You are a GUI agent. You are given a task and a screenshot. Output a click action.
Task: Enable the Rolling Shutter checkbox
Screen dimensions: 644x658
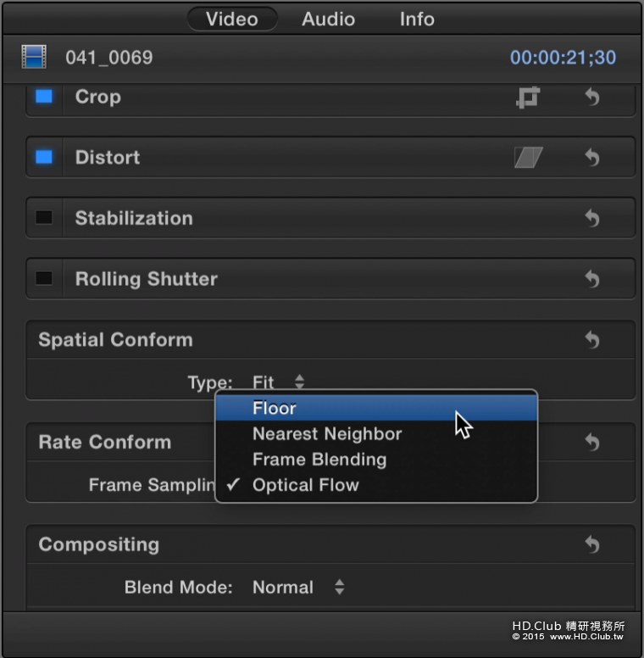[x=44, y=278]
